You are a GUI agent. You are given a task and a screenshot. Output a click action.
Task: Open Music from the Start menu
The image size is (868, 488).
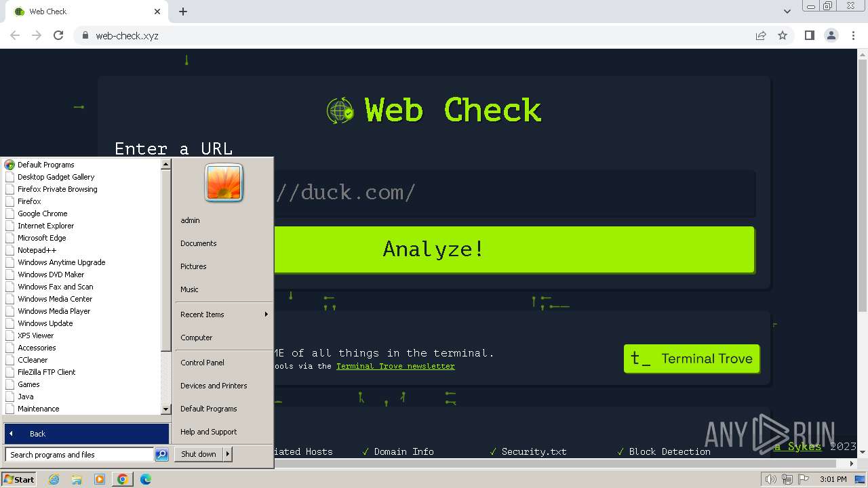[x=189, y=289]
